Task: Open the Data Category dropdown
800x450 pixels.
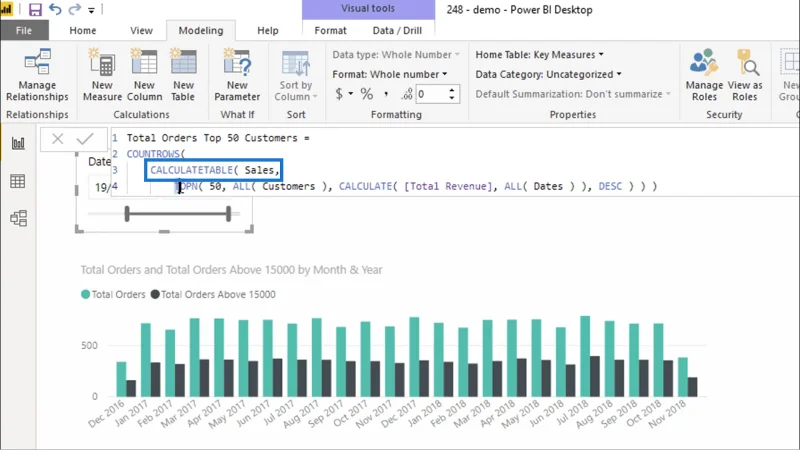Action: 548,74
